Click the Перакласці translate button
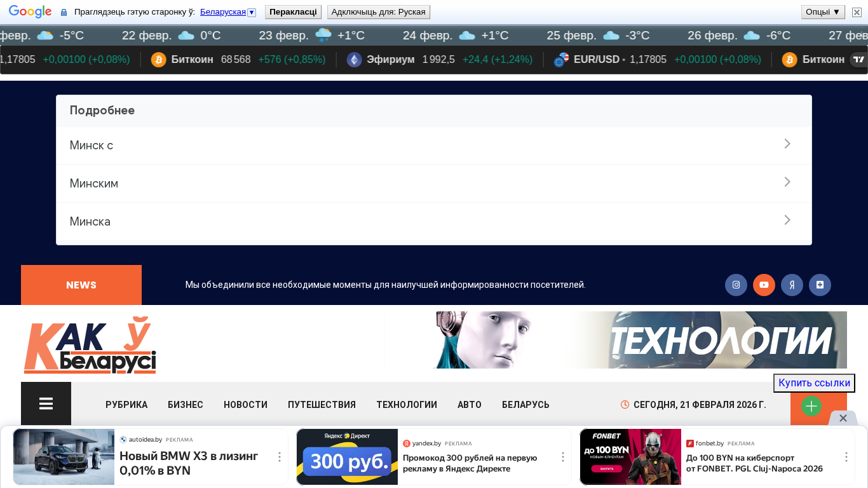Image resolution: width=868 pixels, height=488 pixels. [x=293, y=12]
